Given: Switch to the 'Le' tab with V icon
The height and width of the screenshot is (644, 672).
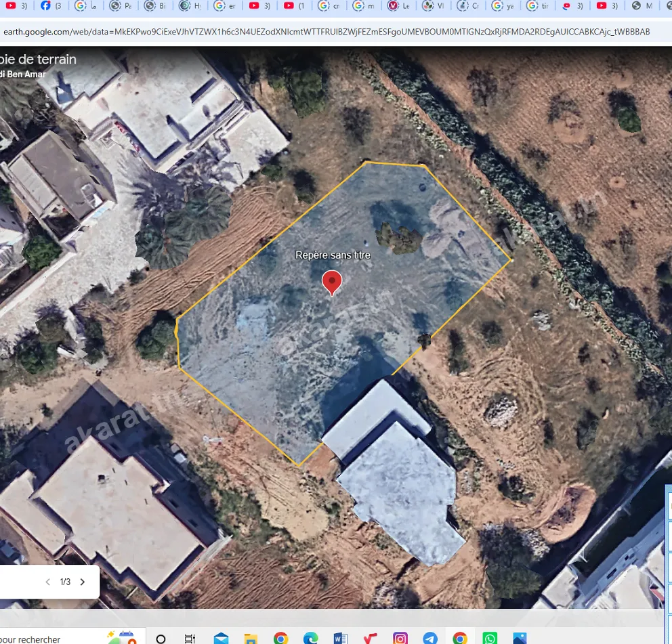Looking at the screenshot, I should [x=399, y=5].
